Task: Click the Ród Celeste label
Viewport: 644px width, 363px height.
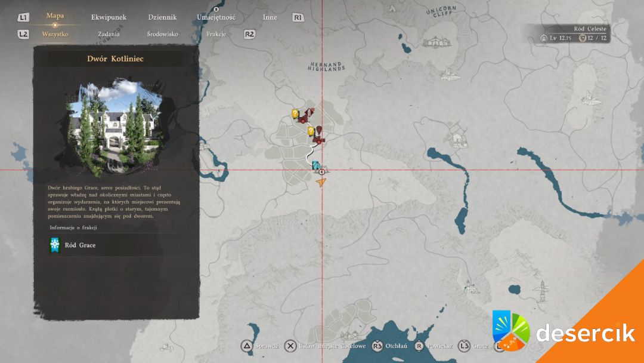Action: 589,29
